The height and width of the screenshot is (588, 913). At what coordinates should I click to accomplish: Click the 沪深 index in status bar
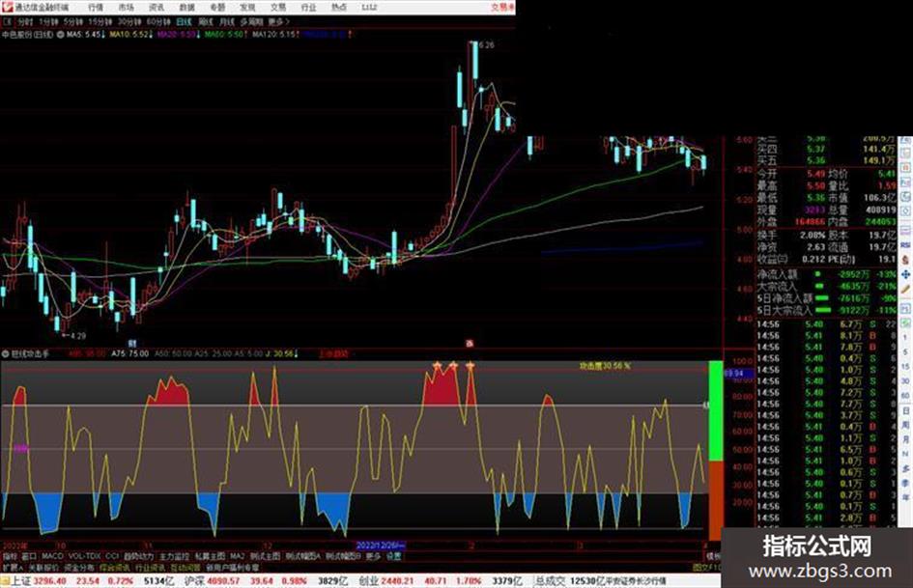(x=195, y=581)
